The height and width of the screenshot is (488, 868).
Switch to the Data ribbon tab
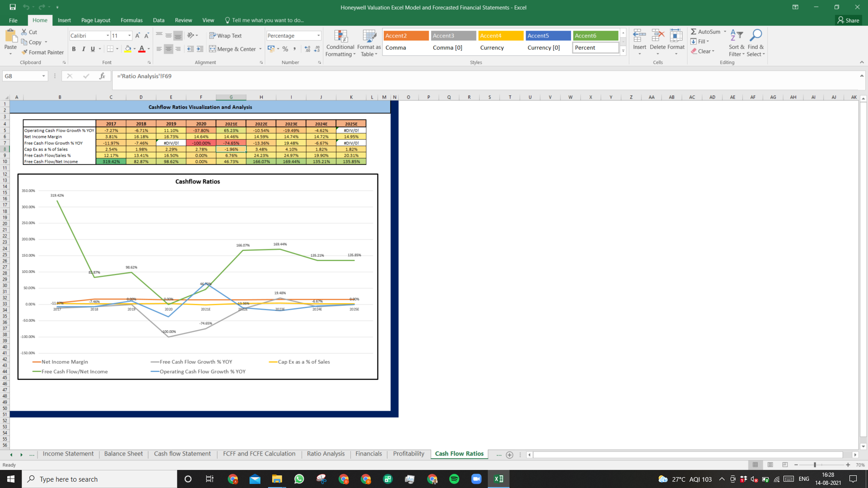coord(159,20)
